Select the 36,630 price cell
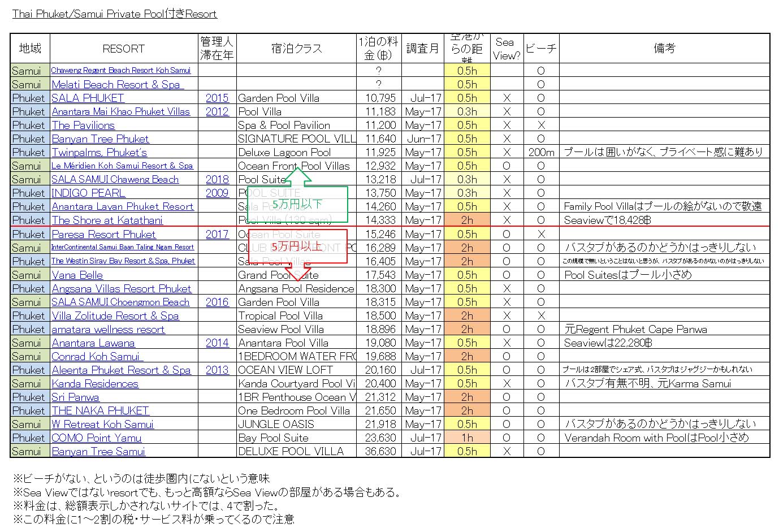This screenshot has width=779, height=532. pyautogui.click(x=380, y=451)
